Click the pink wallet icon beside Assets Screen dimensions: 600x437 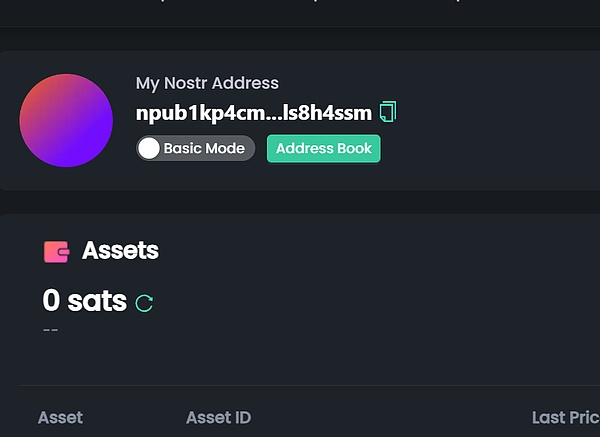pos(56,251)
